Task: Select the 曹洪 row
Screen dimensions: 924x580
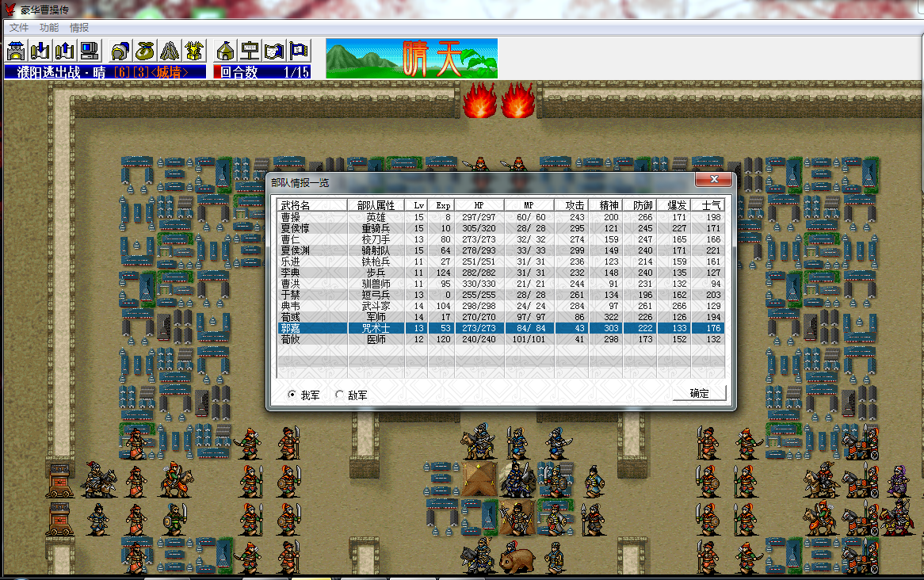Action: tap(501, 284)
